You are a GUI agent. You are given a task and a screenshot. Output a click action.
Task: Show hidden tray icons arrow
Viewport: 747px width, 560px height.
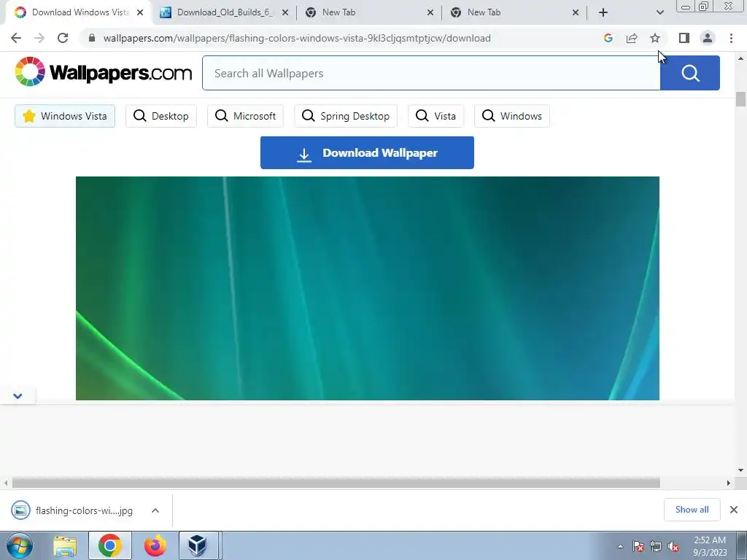[x=620, y=546]
